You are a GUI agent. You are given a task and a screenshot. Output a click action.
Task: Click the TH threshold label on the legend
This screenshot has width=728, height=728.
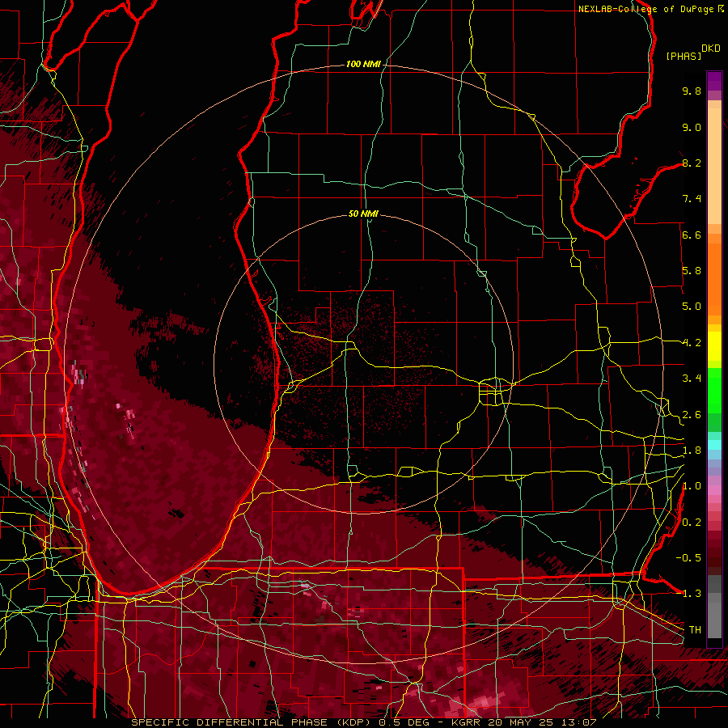pos(695,630)
